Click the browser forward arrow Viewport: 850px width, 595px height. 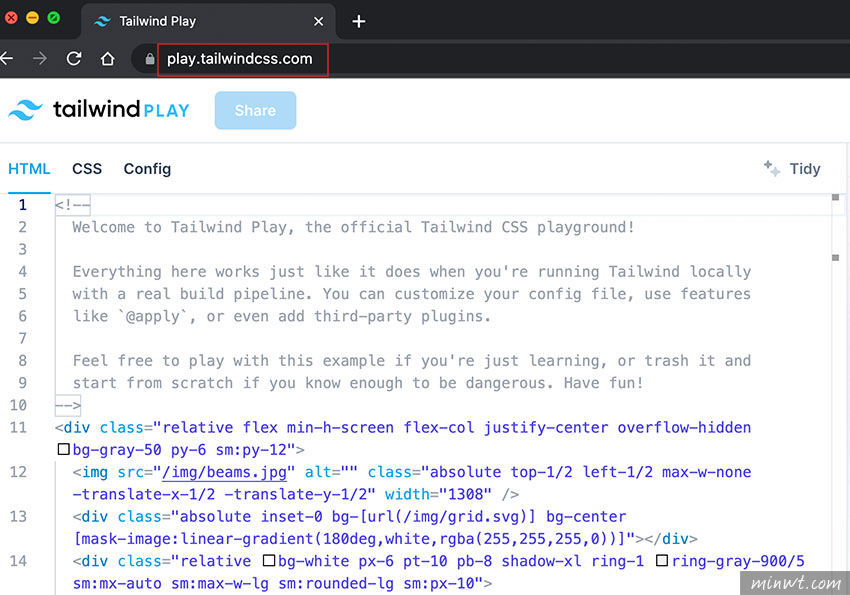40,58
